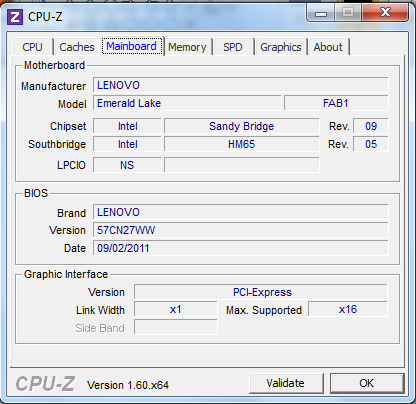Click the Motherboard group title

click(54, 65)
